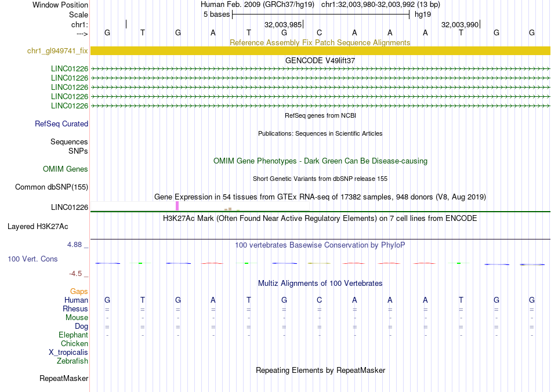Open the H3K27Ac Mark track title
Screen dimensions: 551x392
click(320, 218)
